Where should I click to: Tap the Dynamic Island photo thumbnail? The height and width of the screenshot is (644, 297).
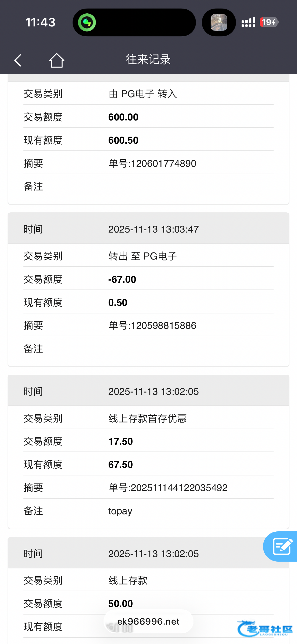(219, 22)
